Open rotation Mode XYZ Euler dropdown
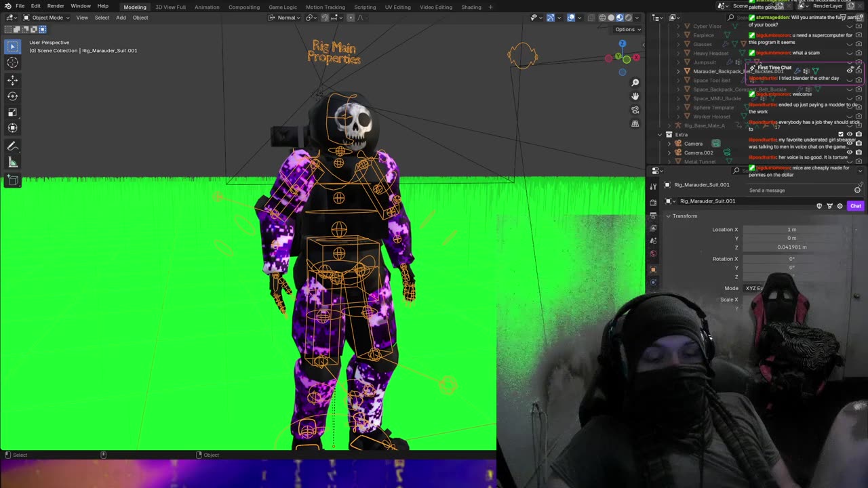Image resolution: width=868 pixels, height=488 pixels. click(754, 288)
